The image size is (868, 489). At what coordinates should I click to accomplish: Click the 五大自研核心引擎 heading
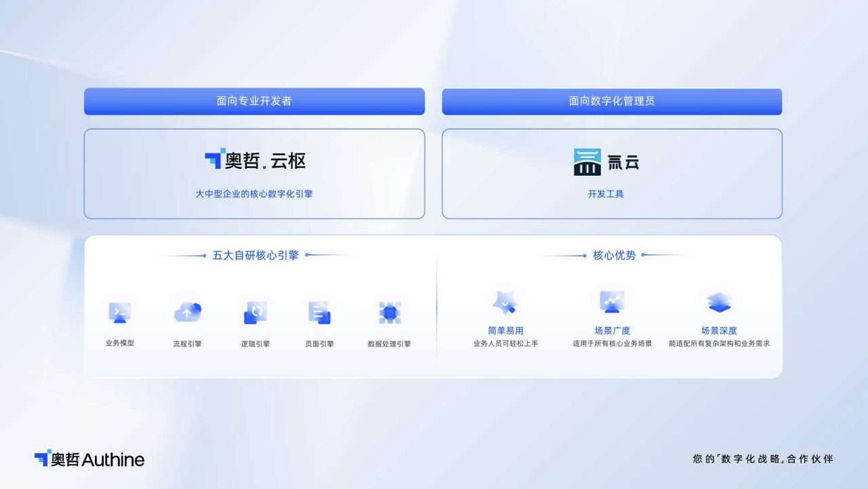[x=256, y=256]
